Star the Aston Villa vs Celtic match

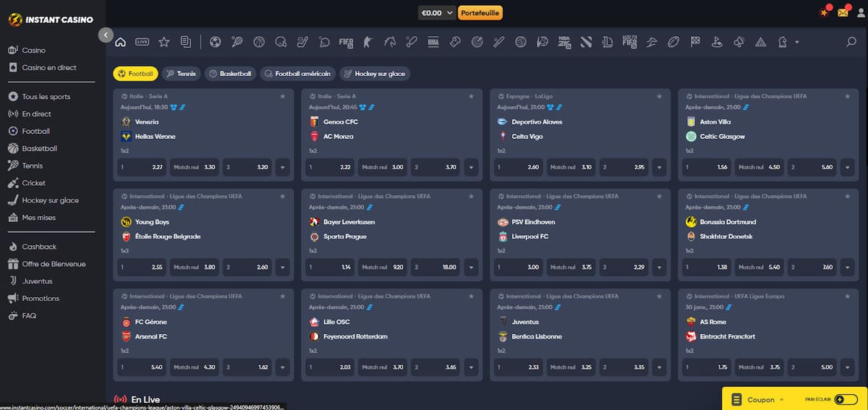click(848, 96)
